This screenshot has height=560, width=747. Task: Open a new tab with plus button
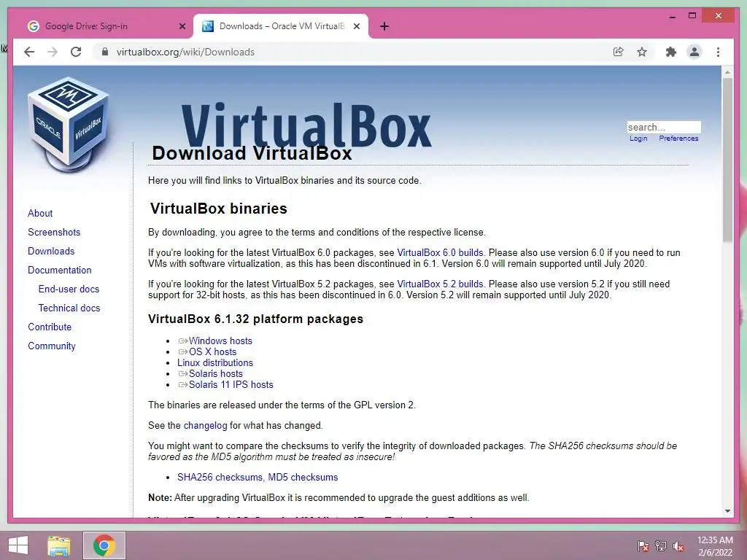coord(384,26)
